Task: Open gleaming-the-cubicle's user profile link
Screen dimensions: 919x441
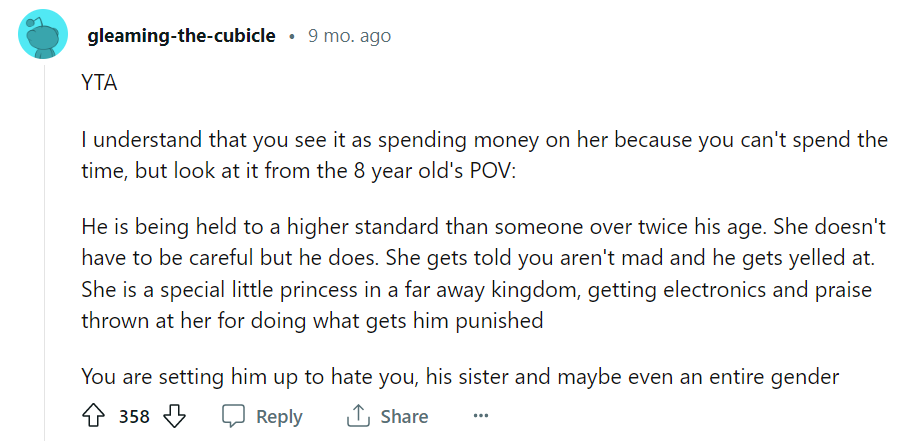Action: pyautogui.click(x=181, y=36)
